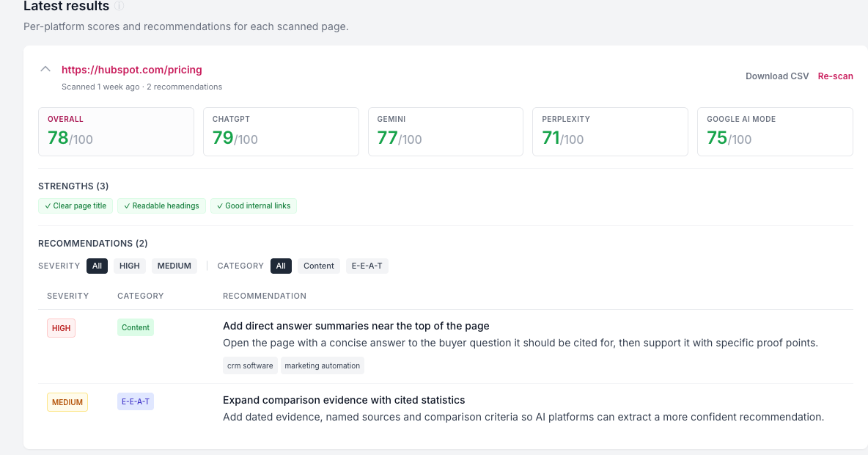Image resolution: width=868 pixels, height=455 pixels.
Task: Open the https://hubspot.com/pricing link
Action: tap(132, 70)
